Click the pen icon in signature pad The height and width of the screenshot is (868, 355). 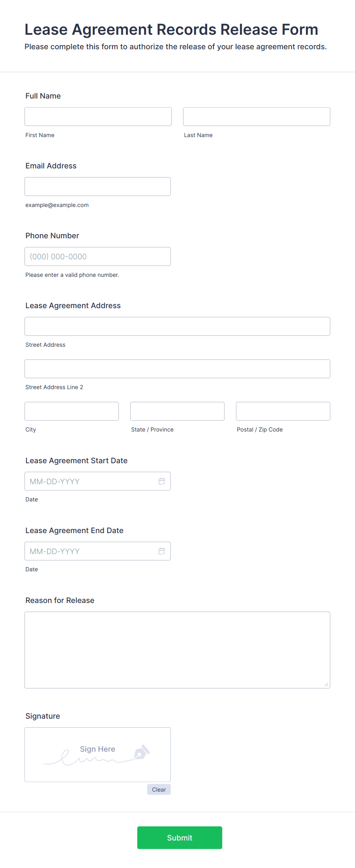pyautogui.click(x=142, y=752)
